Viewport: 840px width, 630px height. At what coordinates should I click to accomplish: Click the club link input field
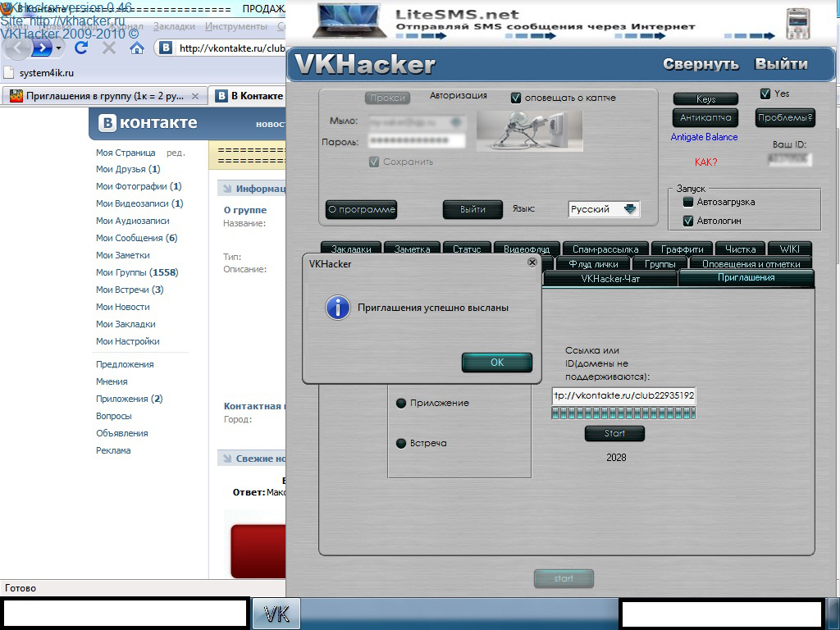(x=623, y=396)
